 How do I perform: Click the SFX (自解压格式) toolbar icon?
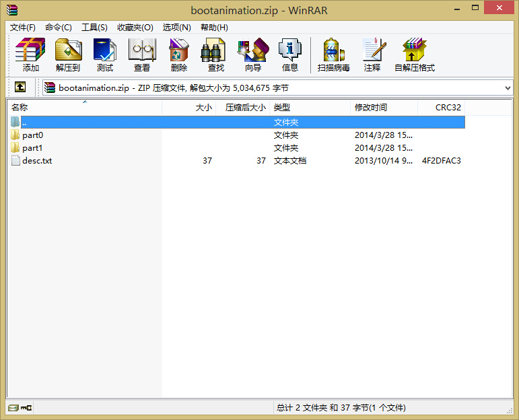point(415,55)
